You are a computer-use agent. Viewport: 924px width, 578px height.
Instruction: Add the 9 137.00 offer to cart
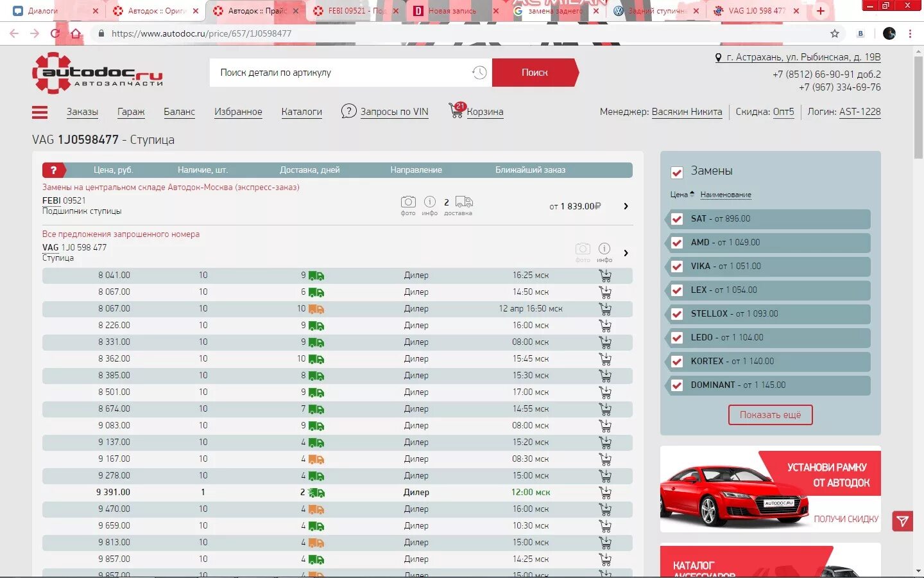(605, 442)
